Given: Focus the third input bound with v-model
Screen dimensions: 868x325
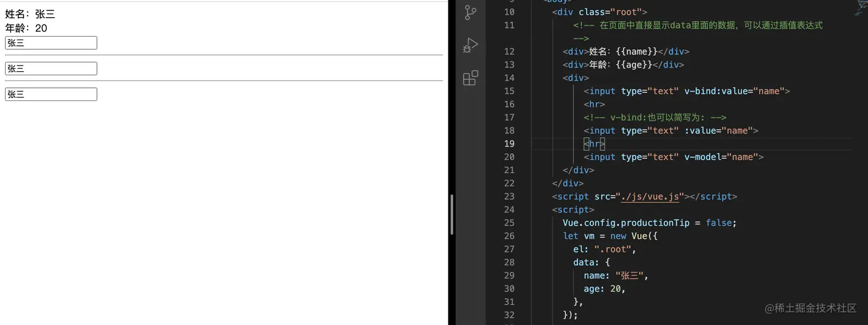Looking at the screenshot, I should 51,94.
